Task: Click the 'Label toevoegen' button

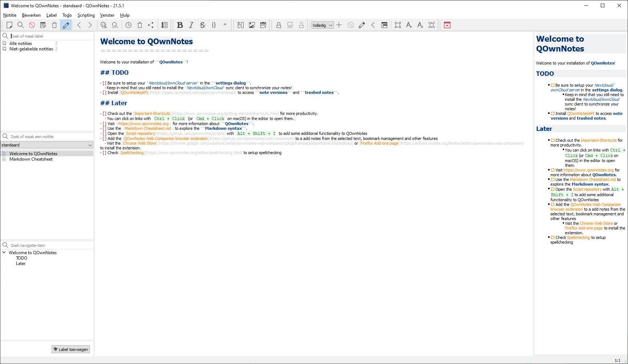Action: click(71, 349)
